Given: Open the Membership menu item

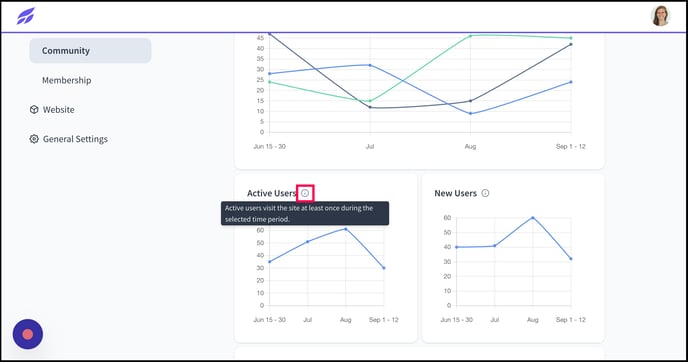Looking at the screenshot, I should coord(67,80).
